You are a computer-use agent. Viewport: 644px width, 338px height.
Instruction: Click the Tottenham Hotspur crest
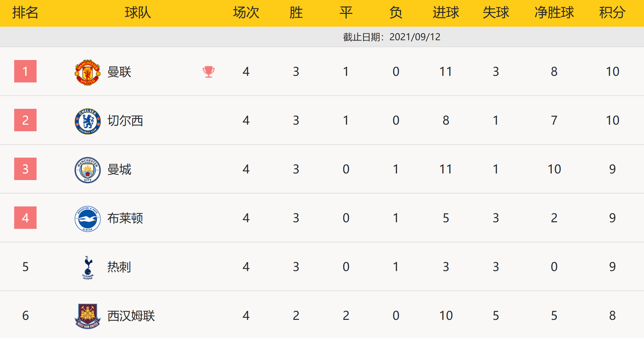(x=88, y=267)
